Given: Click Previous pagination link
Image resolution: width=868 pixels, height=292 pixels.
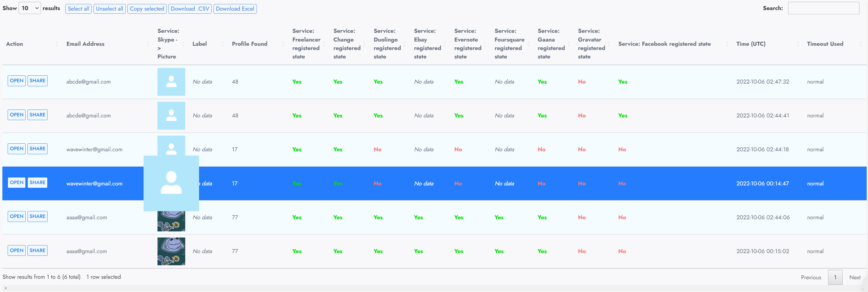Looking at the screenshot, I should click(x=811, y=277).
